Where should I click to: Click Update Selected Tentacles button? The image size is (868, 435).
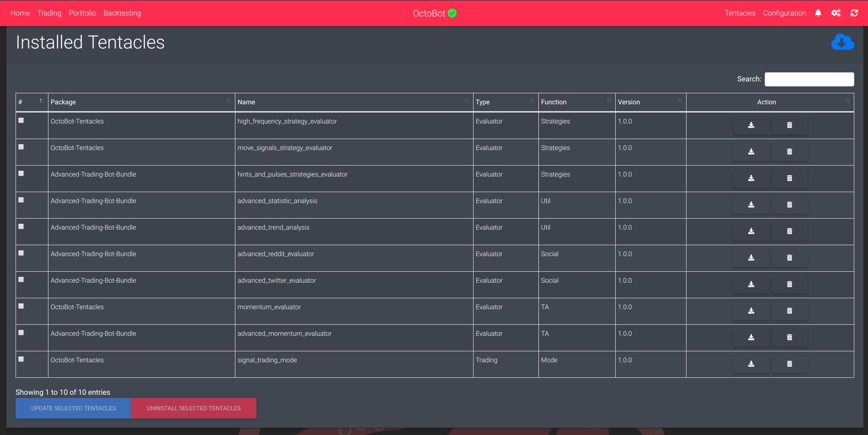point(74,408)
